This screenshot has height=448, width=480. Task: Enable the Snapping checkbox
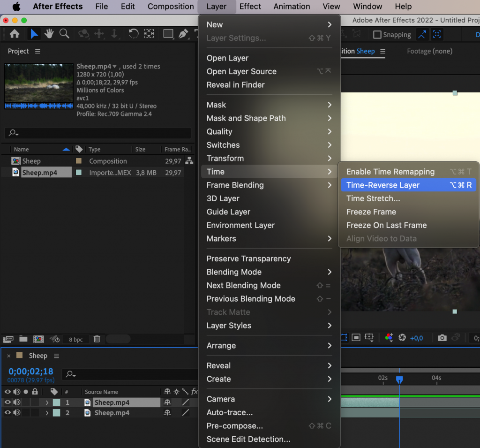point(377,34)
